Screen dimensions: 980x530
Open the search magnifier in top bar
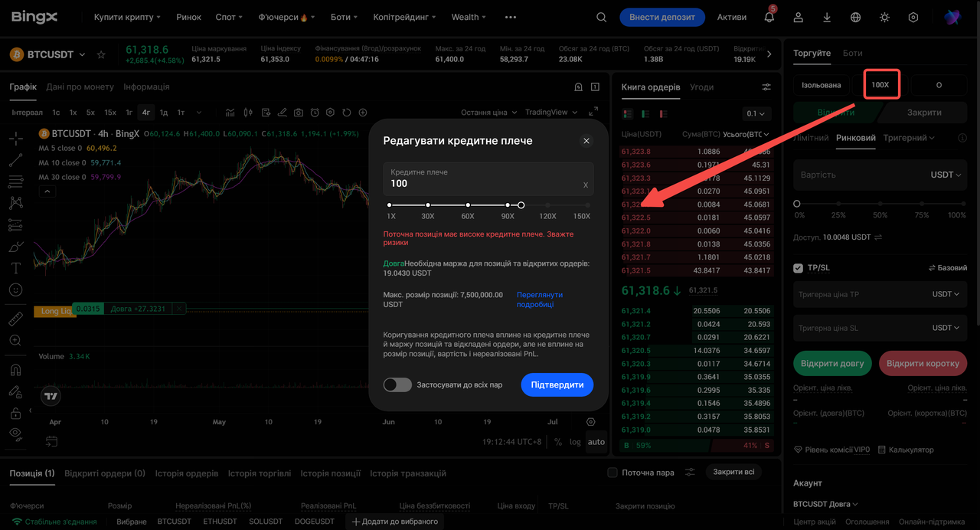601,17
